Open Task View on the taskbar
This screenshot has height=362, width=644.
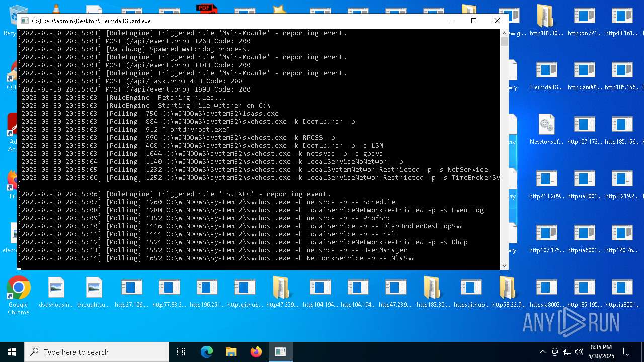[181, 352]
